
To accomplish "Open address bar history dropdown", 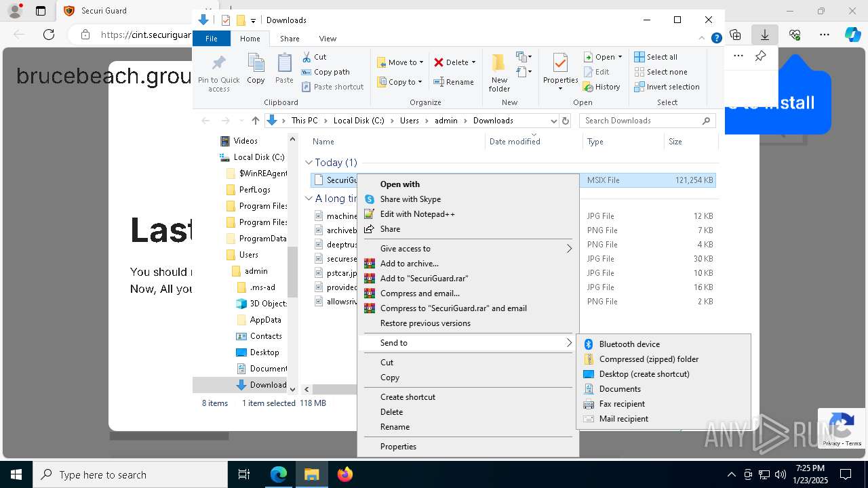I will [x=553, y=121].
